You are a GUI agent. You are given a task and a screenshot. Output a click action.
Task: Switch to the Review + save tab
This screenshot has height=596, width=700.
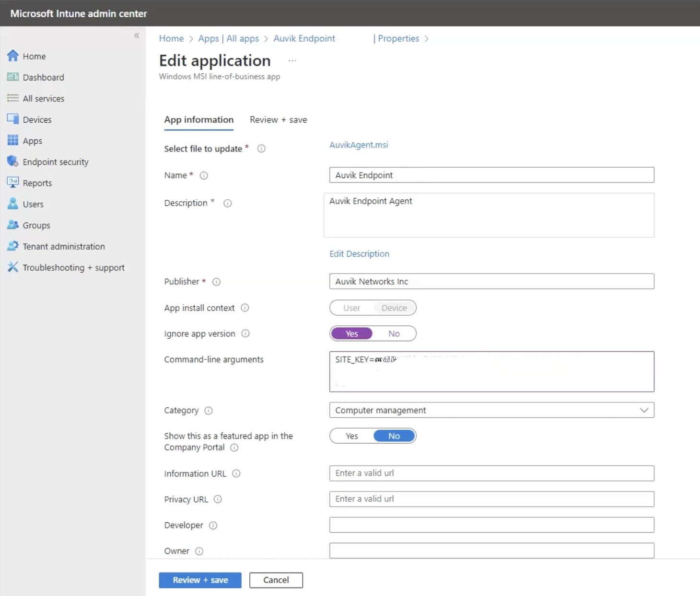coord(278,120)
